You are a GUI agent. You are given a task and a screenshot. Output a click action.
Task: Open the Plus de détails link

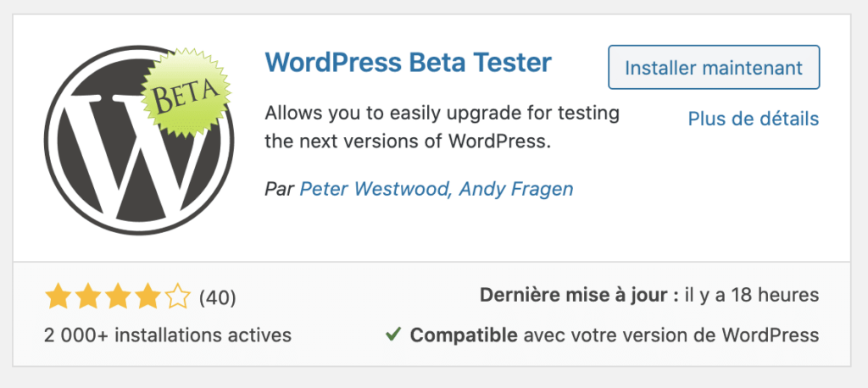click(754, 119)
